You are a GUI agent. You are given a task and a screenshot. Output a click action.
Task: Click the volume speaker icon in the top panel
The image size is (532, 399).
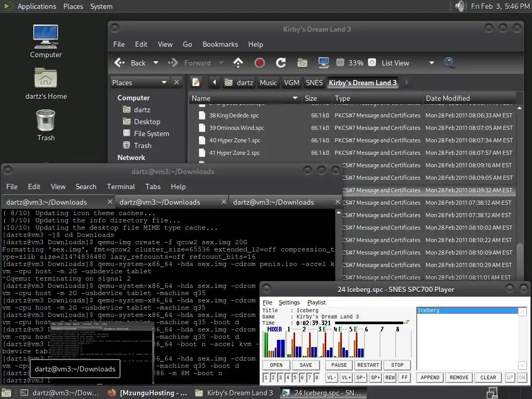tap(460, 6)
